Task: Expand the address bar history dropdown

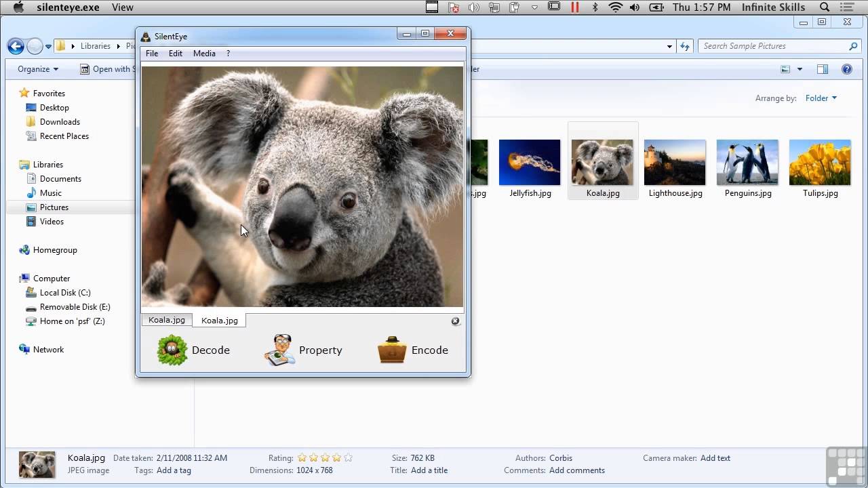Action: (669, 46)
